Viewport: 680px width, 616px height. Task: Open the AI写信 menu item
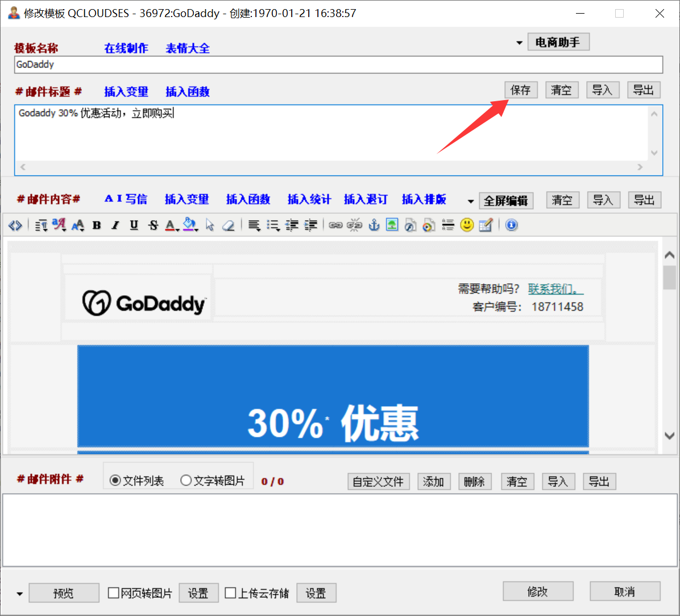point(126,199)
